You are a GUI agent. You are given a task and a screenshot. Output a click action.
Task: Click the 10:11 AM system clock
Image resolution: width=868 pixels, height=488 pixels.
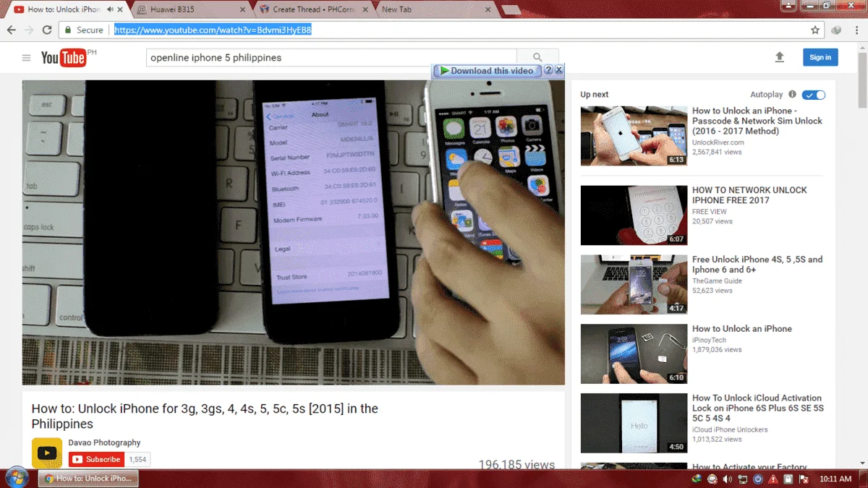pyautogui.click(x=835, y=479)
